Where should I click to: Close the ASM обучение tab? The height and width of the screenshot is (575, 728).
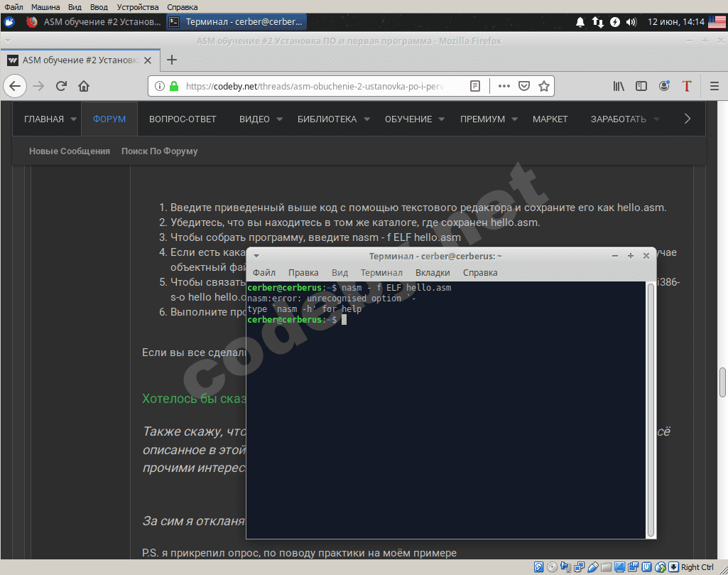point(148,60)
